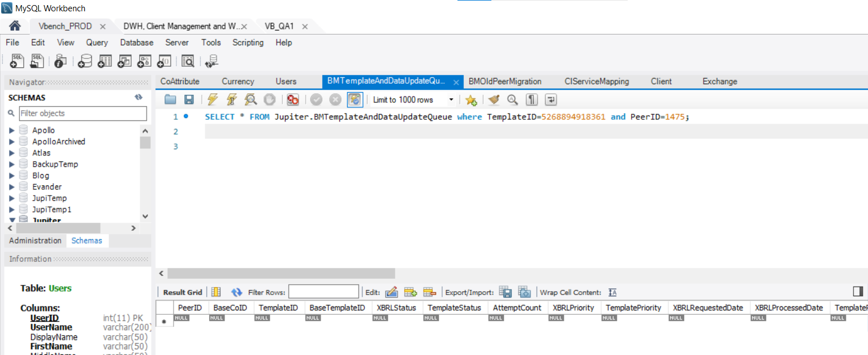The height and width of the screenshot is (355, 868).
Task: Click the Filter objects search field
Action: click(83, 114)
